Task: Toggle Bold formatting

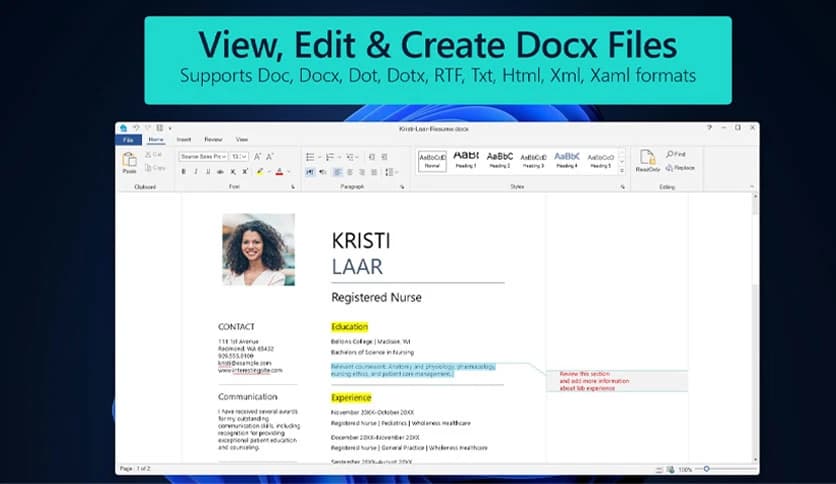Action: 183,172
